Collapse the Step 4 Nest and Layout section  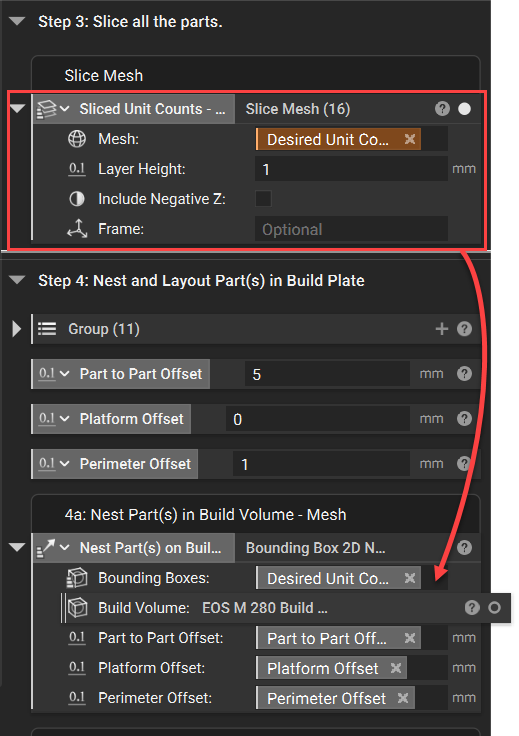click(17, 280)
